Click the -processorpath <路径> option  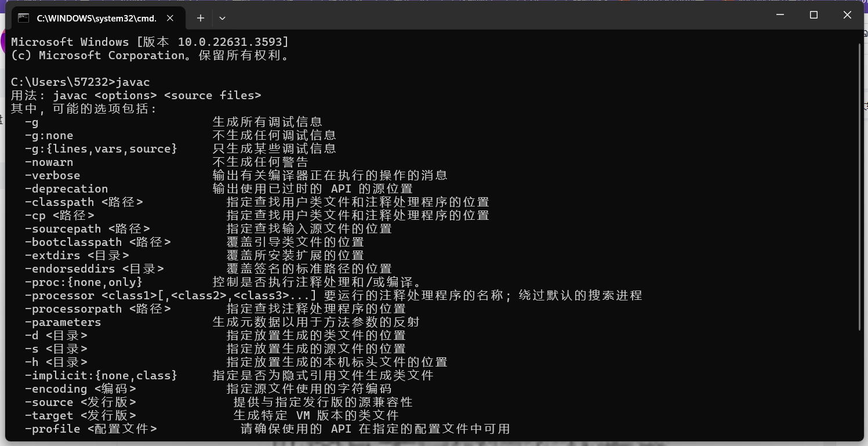coord(98,309)
